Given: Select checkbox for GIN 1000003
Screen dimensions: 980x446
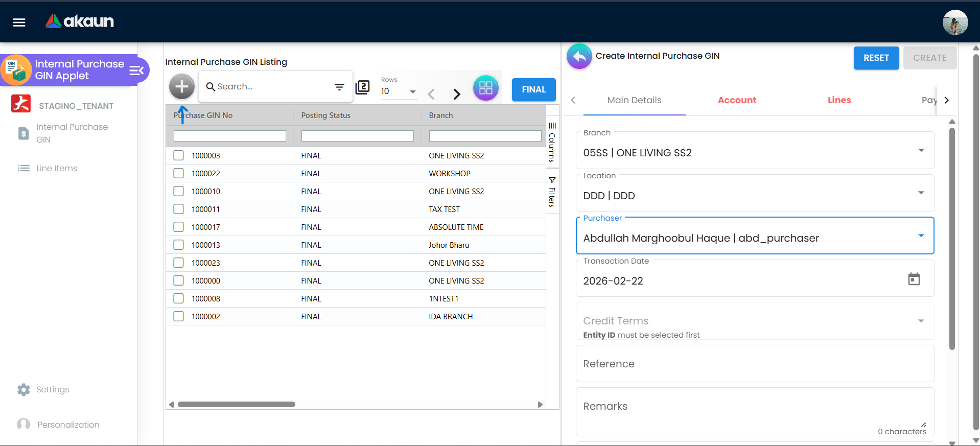Looking at the screenshot, I should [x=178, y=155].
